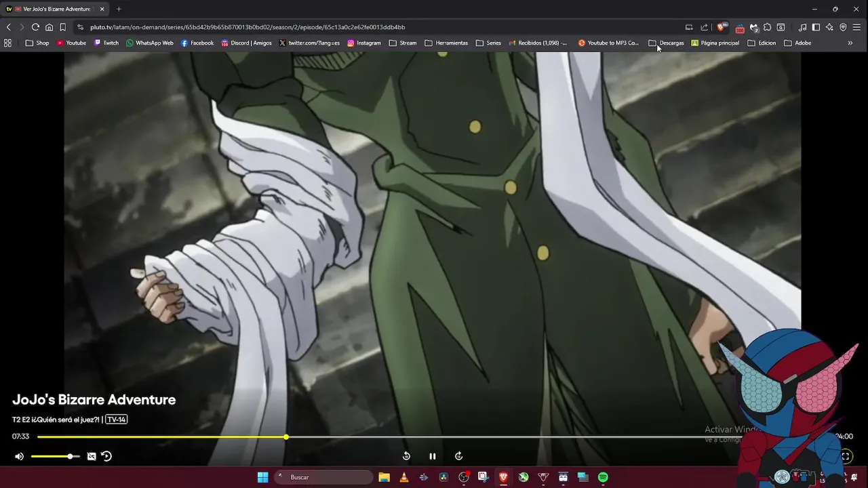Skip forward using the fast-forward button
This screenshot has width=868, height=488.
tap(458, 456)
